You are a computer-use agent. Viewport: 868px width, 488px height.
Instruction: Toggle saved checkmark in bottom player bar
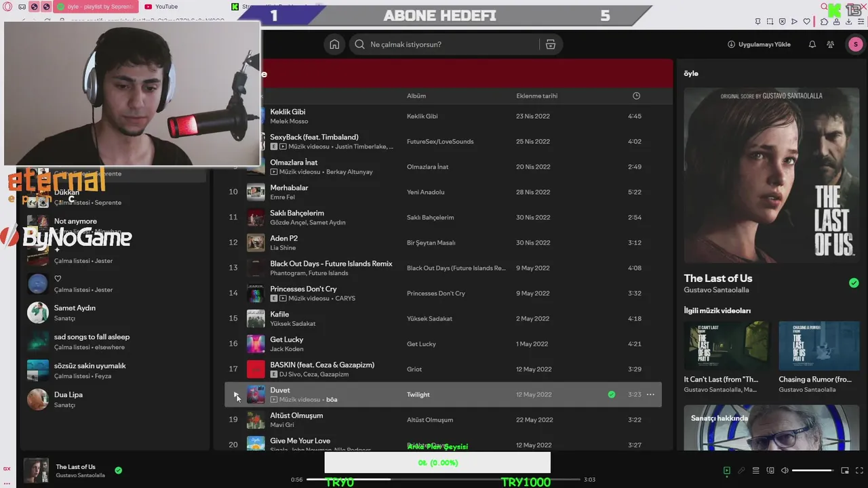click(119, 470)
